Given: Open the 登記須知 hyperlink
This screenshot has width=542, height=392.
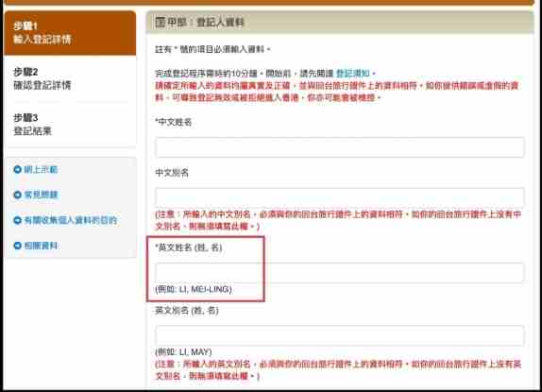Looking at the screenshot, I should pyautogui.click(x=353, y=74).
